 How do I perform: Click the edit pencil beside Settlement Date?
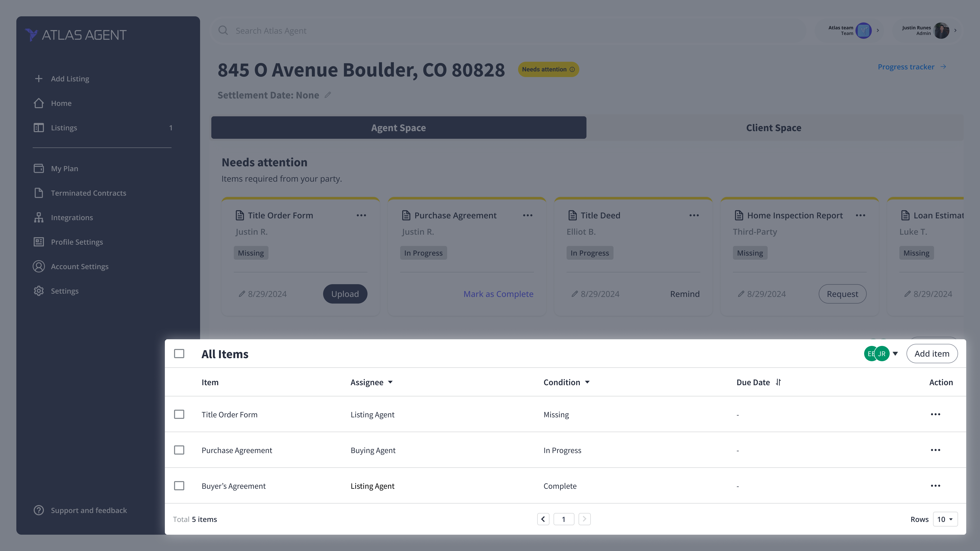tap(327, 95)
